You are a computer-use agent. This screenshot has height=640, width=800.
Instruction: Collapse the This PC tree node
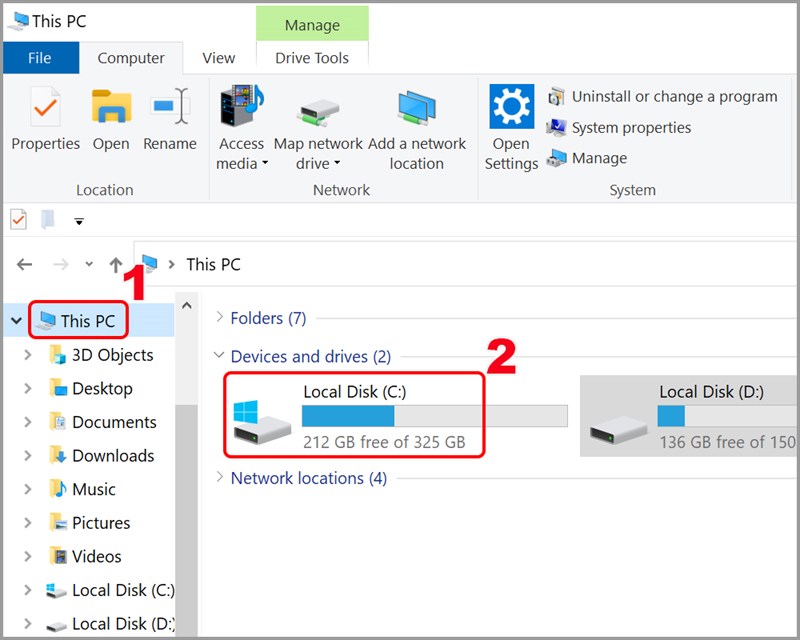16,321
